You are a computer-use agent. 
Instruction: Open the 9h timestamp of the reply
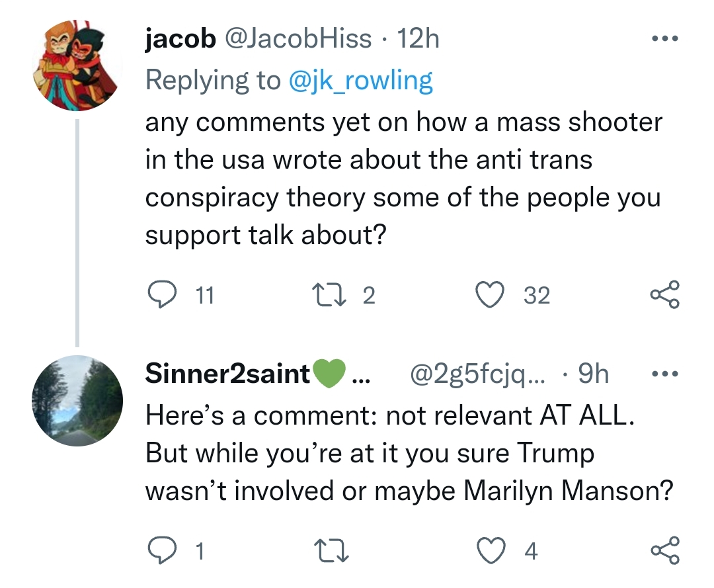pos(593,374)
